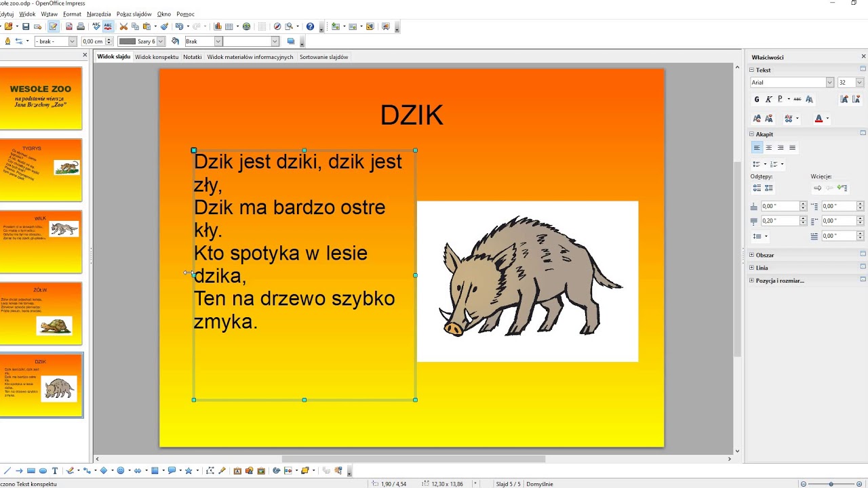Toggle Bold G in sidebar
Screen dimensions: 868x488
[x=757, y=99]
